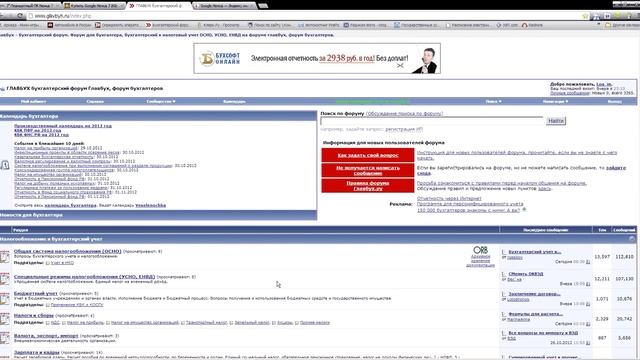640x360 pixels.
Task: Close the Бухсофт Онлайн ad with its X
Action: (400, 65)
